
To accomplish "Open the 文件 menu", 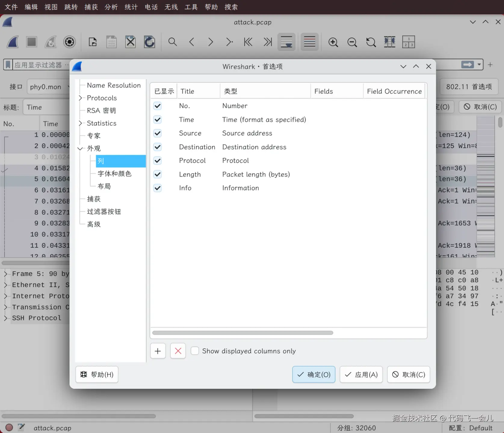I will click(x=11, y=7).
